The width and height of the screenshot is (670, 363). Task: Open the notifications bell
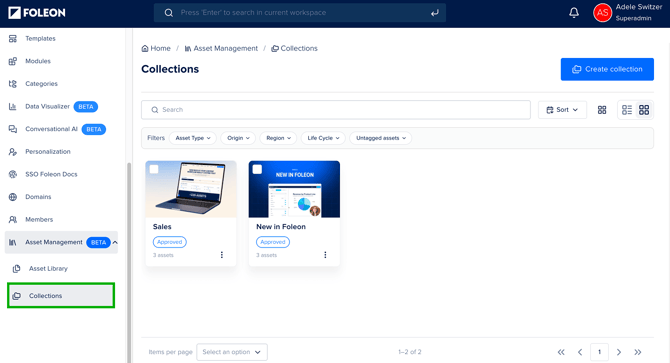(574, 13)
